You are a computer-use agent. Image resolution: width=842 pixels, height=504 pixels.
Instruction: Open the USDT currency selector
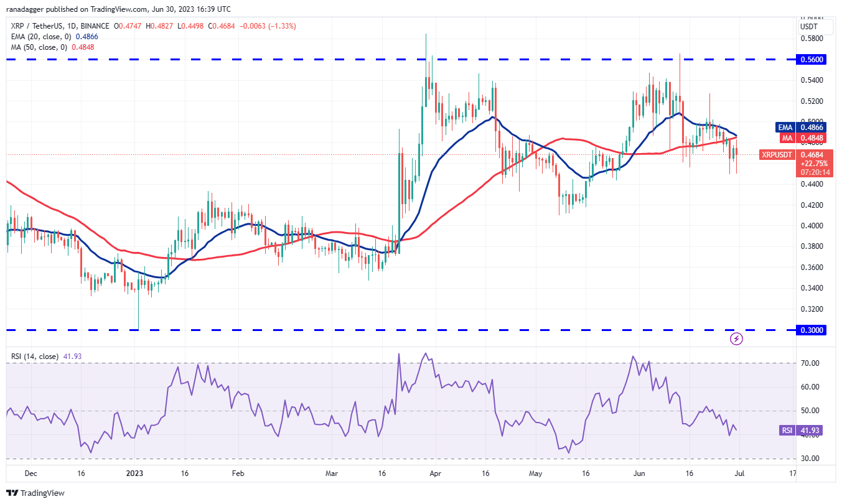pyautogui.click(x=808, y=27)
